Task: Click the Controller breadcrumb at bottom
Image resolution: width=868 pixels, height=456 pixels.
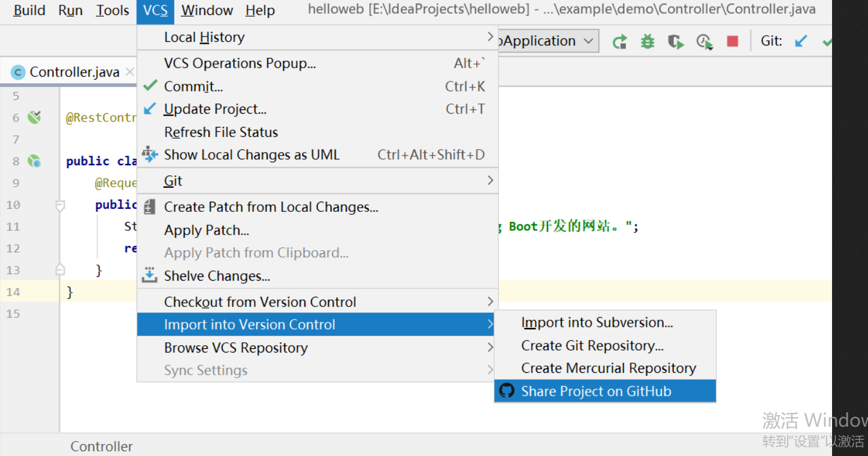Action: 102,446
